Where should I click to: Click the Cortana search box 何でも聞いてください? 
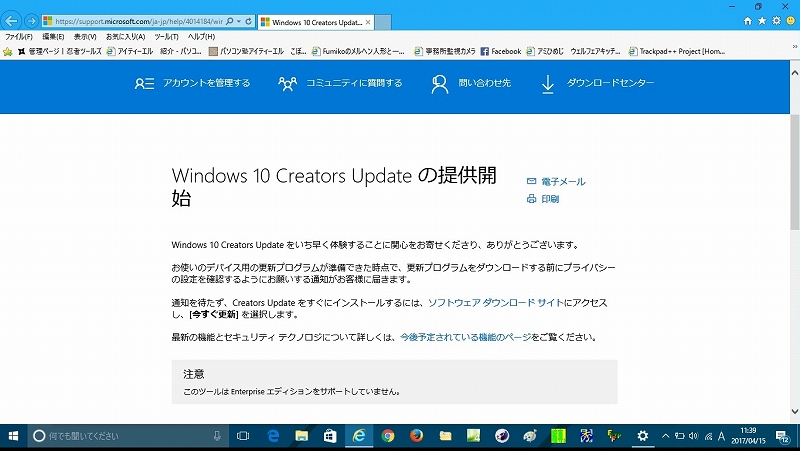pos(128,436)
